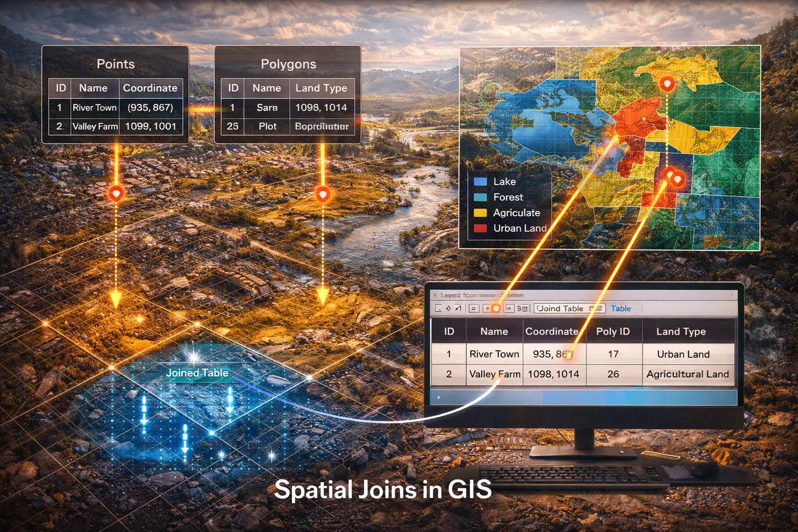Open the dropdown arrow at the toolbar's right edge
Viewport: 798px width, 532px height.
pos(733,295)
